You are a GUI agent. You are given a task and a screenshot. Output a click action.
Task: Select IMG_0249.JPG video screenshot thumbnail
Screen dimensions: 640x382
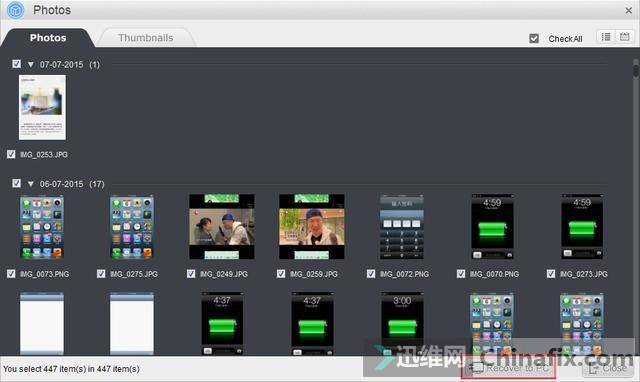click(222, 227)
